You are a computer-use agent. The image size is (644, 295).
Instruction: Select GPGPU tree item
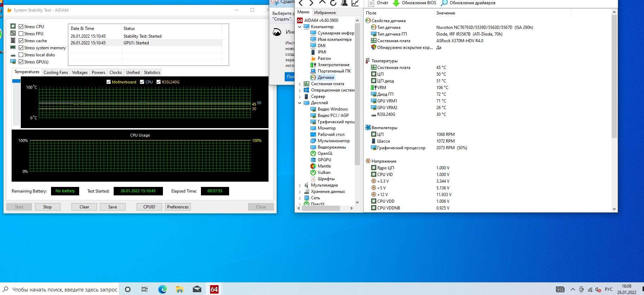click(321, 160)
